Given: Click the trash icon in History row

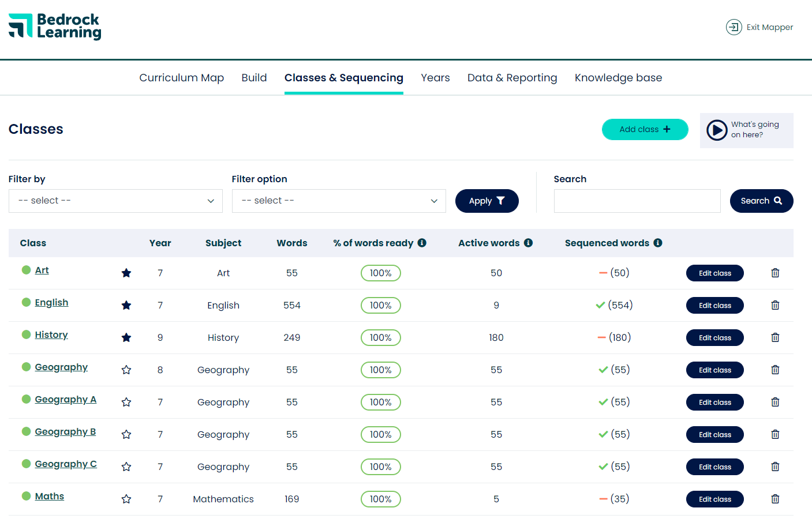Looking at the screenshot, I should click(x=775, y=337).
